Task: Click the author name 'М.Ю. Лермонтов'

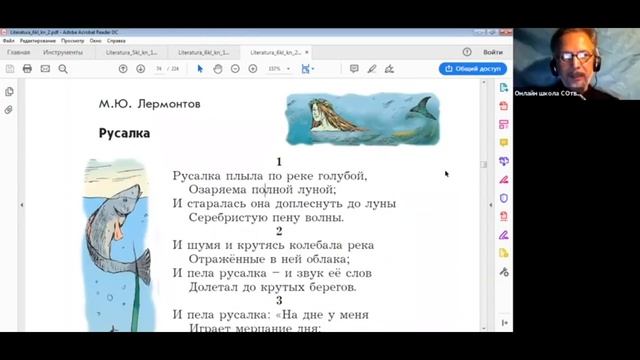Action: pos(150,104)
